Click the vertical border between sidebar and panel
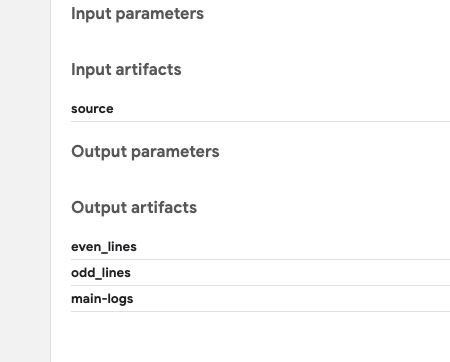 [51, 181]
